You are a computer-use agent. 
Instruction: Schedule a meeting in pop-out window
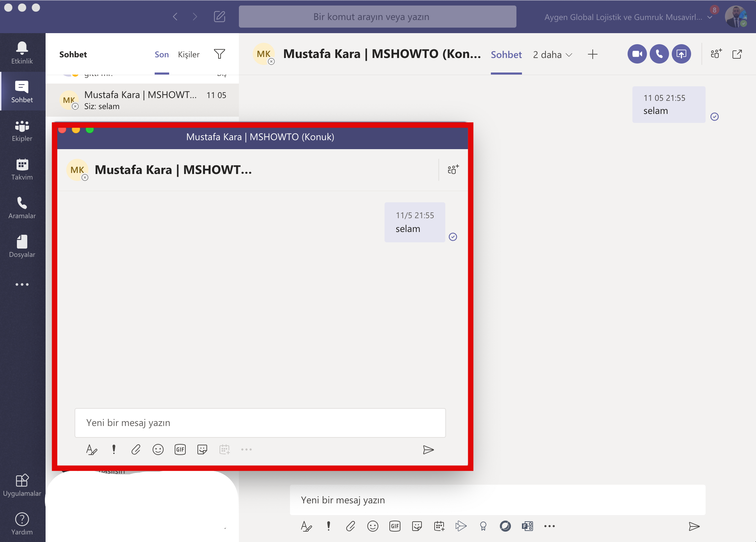pos(224,449)
